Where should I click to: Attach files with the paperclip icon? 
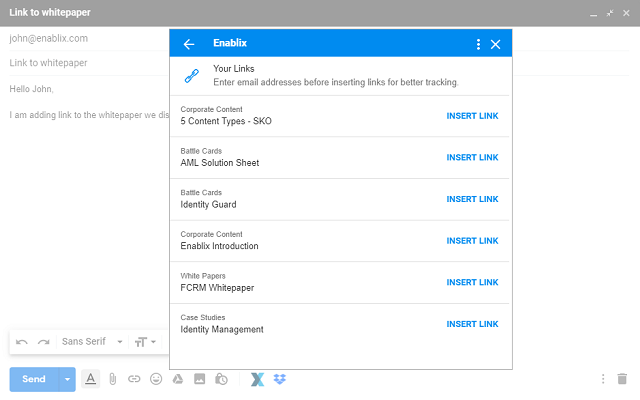pos(113,379)
